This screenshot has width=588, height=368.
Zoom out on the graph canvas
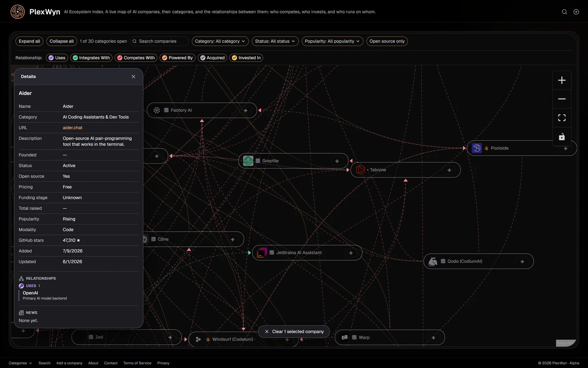click(562, 99)
